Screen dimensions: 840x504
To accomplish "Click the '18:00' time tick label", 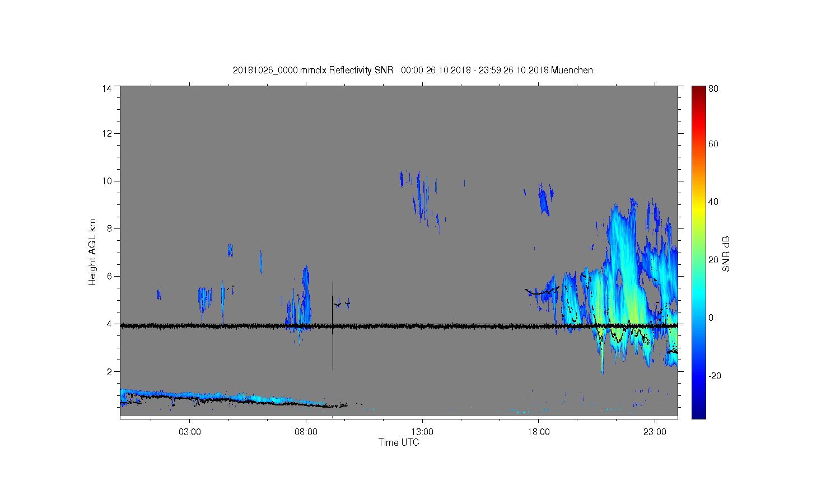I will tap(539, 432).
